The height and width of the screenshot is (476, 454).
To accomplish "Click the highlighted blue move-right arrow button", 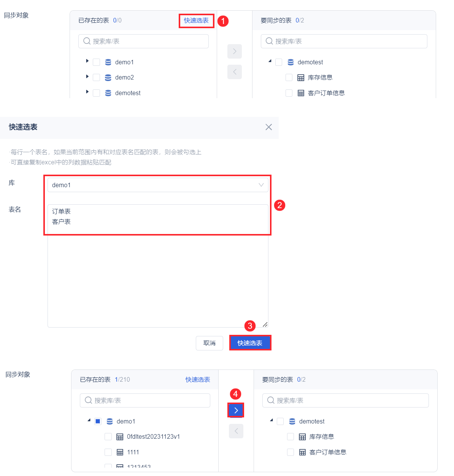I will coord(236,410).
